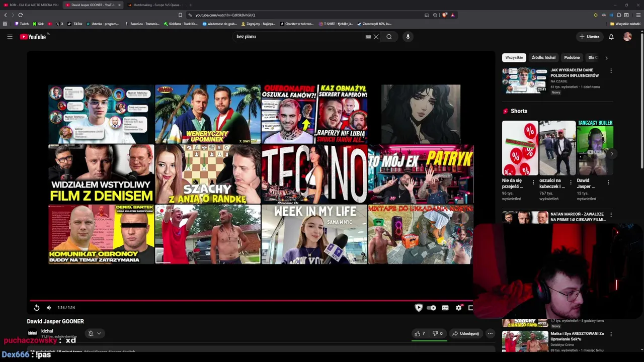Open the on-screen keyboard icon in search box
Image resolution: width=644 pixels, height=362 pixels.
368,37
